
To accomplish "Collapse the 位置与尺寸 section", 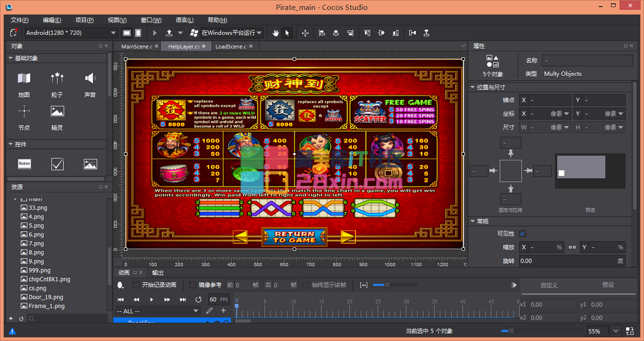I will pyautogui.click(x=473, y=87).
